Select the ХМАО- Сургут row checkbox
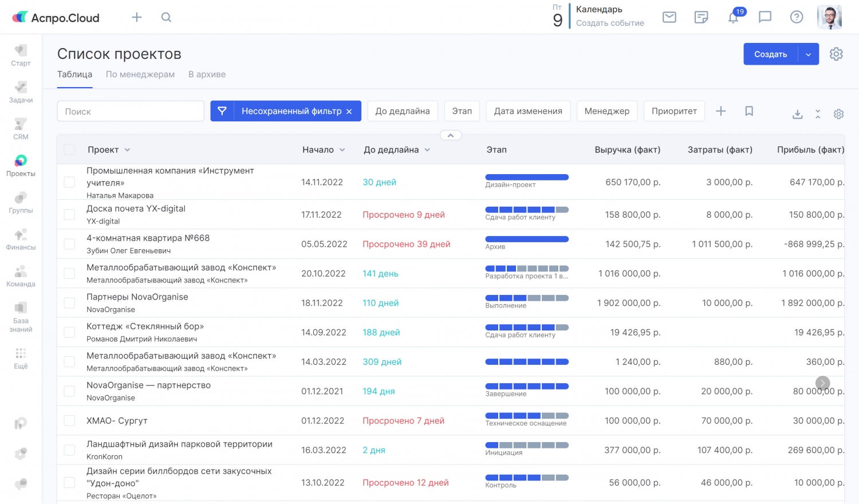 pyautogui.click(x=69, y=421)
